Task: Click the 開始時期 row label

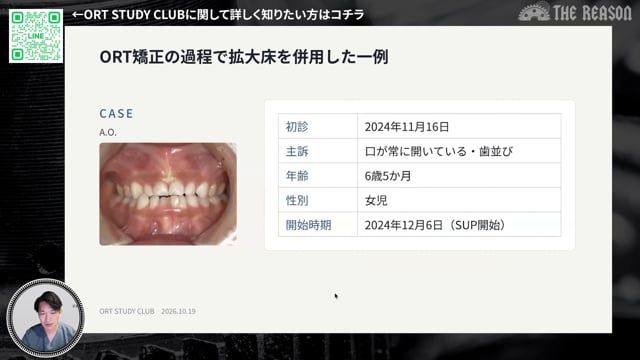Action: pyautogui.click(x=308, y=225)
